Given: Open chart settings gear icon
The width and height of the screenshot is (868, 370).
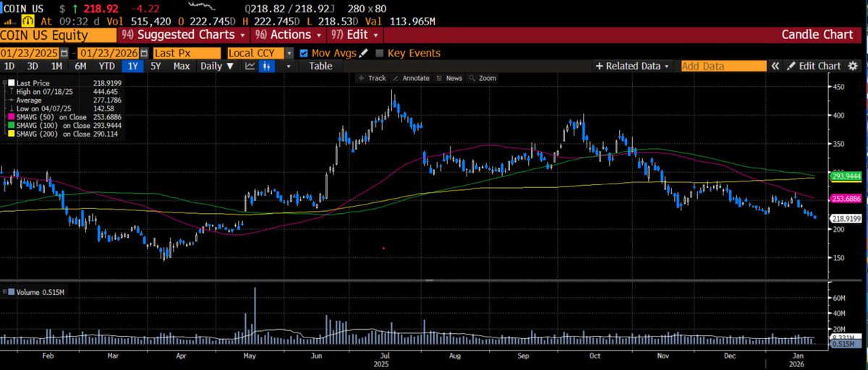Looking at the screenshot, I should [x=854, y=66].
